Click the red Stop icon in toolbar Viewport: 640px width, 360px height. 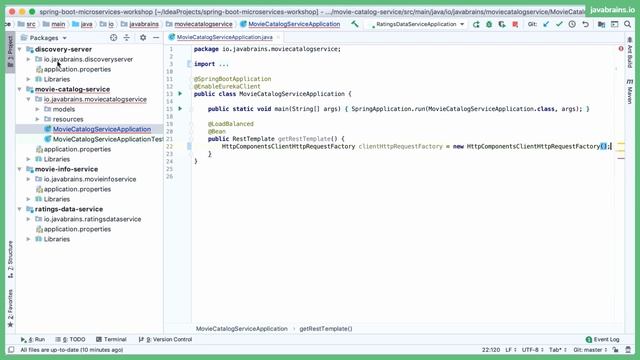[515, 24]
